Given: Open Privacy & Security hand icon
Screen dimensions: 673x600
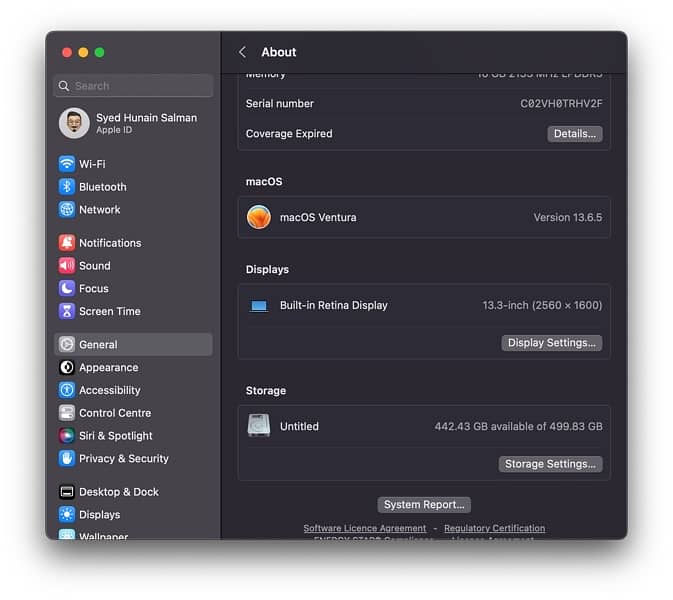Looking at the screenshot, I should coord(67,459).
